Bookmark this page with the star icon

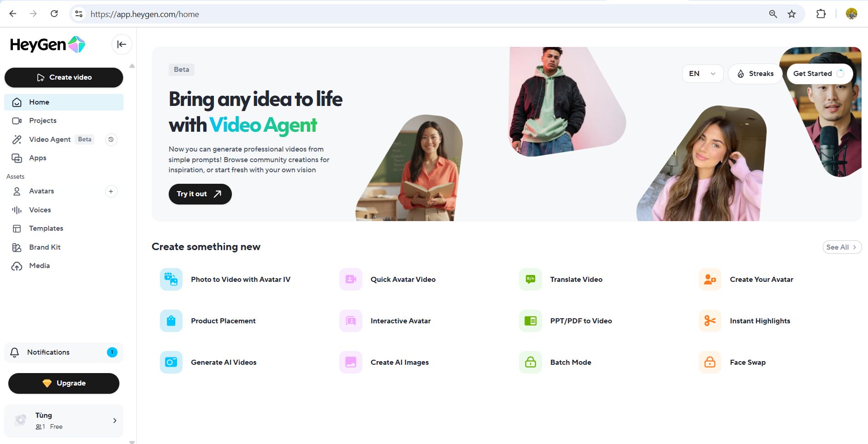[791, 14]
